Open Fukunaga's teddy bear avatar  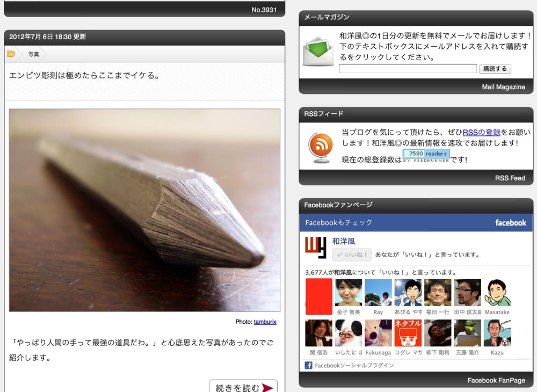click(x=378, y=333)
